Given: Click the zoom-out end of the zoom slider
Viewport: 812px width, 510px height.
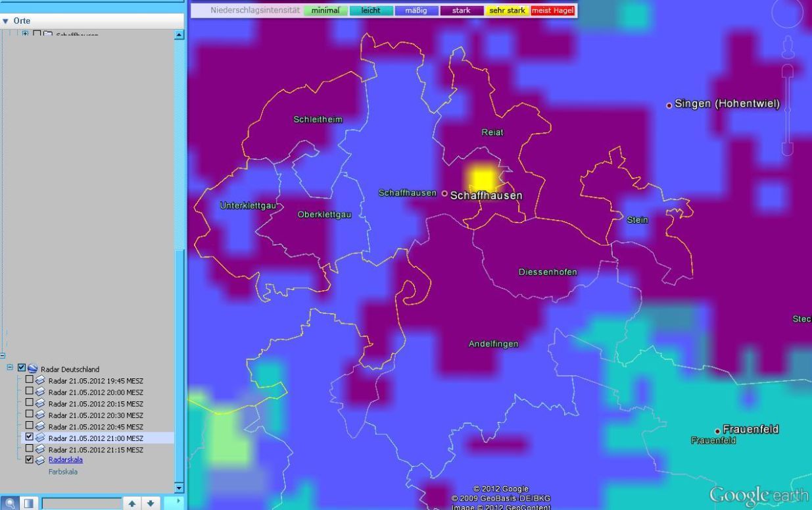Looking at the screenshot, I should point(788,150).
